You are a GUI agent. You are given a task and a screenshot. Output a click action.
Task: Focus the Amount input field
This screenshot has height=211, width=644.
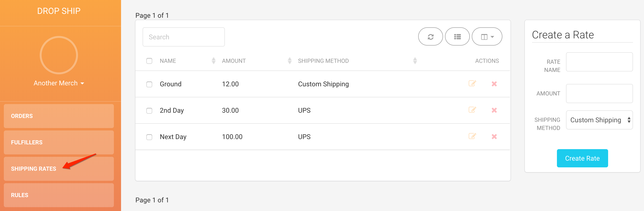599,93
